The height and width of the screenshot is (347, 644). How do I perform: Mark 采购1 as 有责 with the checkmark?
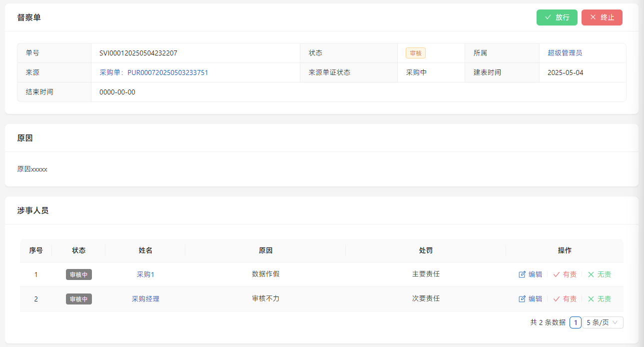coord(557,274)
